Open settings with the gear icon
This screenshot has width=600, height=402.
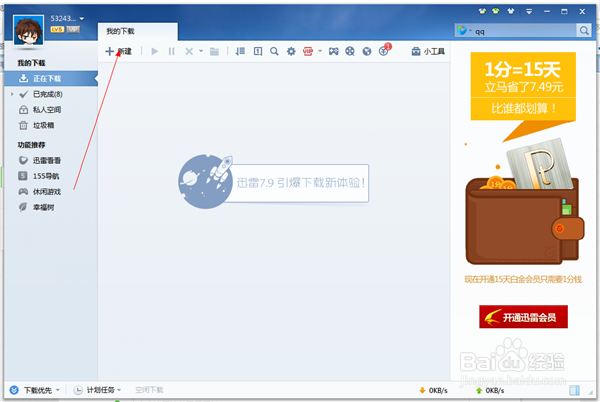click(291, 51)
